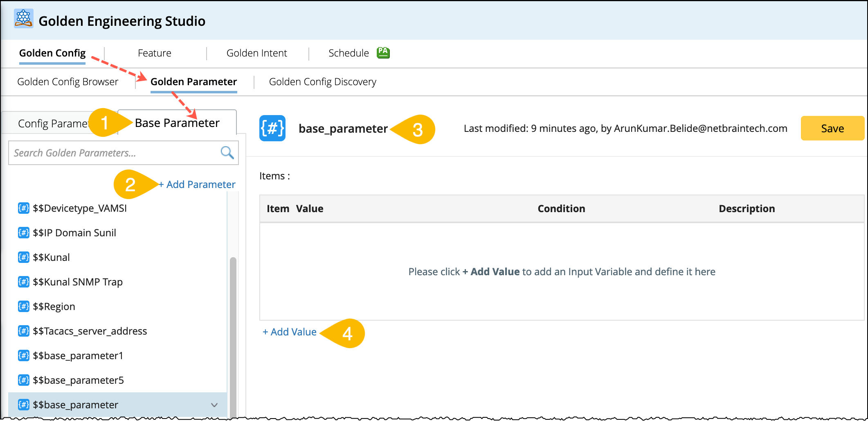Click the PA badge icon beside Schedule
Image resolution: width=868 pixels, height=421 pixels.
pyautogui.click(x=383, y=52)
